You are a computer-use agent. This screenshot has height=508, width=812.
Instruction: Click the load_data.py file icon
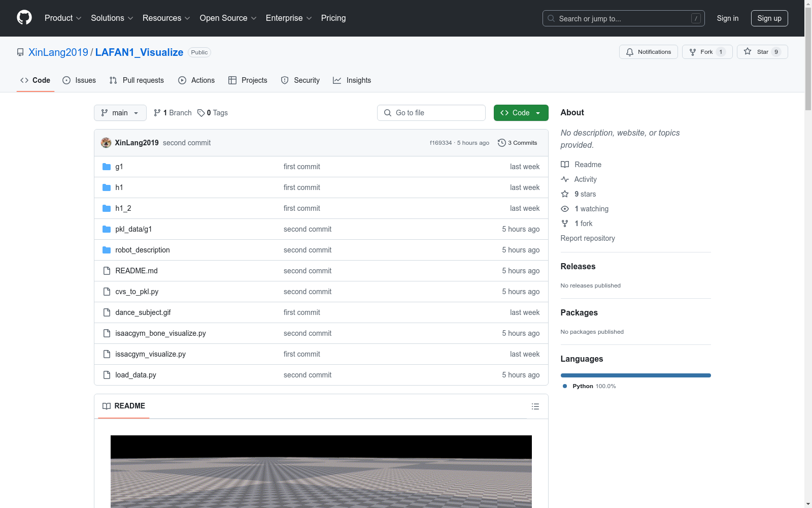tap(107, 375)
